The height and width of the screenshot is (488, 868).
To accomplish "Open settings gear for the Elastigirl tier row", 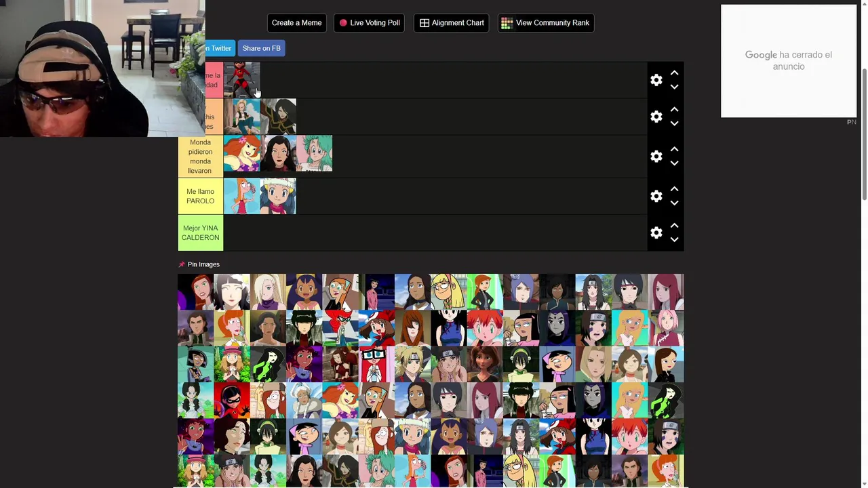I will tap(656, 80).
